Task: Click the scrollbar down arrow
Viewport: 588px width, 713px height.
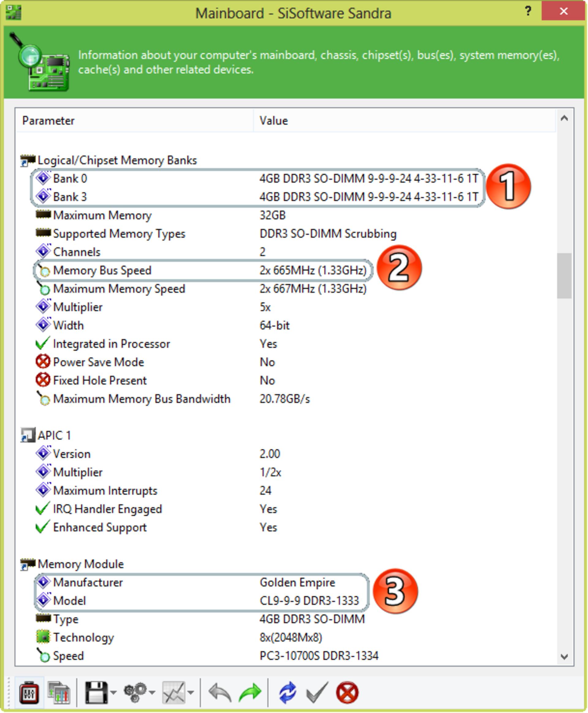Action: pyautogui.click(x=564, y=657)
